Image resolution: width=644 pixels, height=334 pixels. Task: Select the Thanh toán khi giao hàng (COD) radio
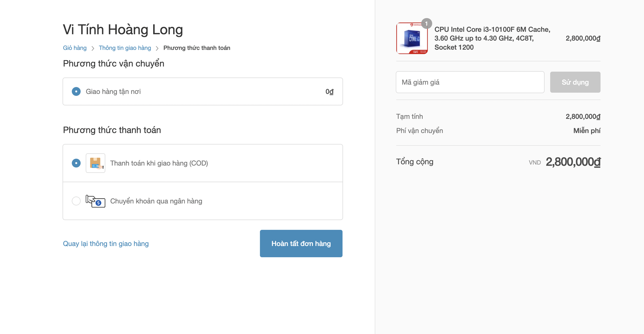tap(76, 163)
